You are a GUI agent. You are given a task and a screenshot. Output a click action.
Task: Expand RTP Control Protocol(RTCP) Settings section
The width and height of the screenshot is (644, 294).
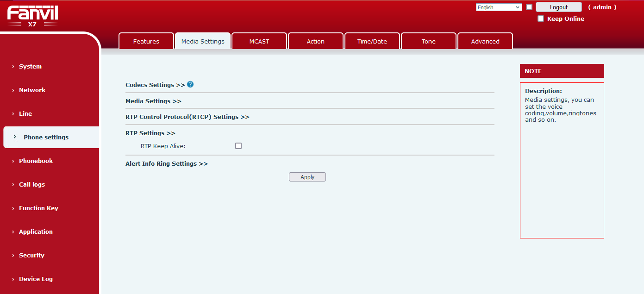pyautogui.click(x=187, y=117)
